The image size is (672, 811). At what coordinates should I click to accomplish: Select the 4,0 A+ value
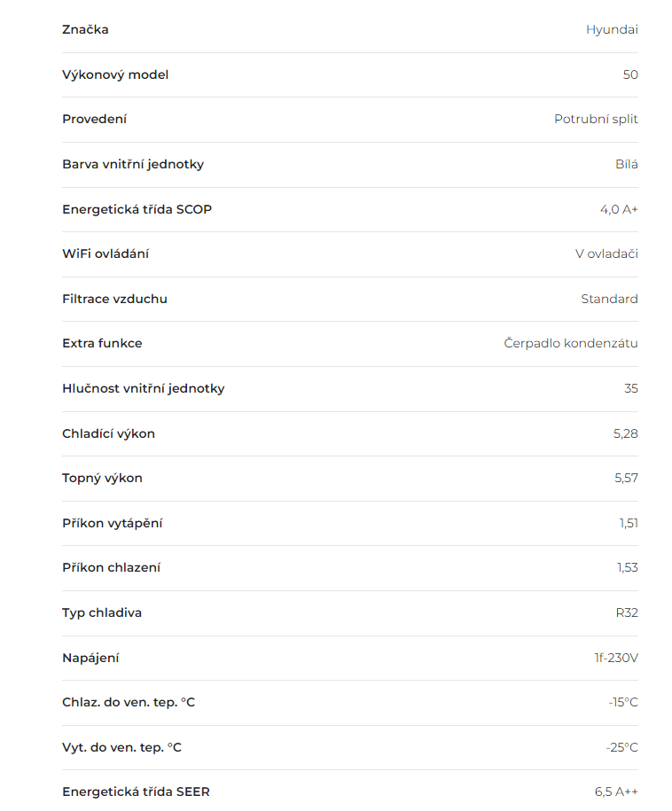619,209
